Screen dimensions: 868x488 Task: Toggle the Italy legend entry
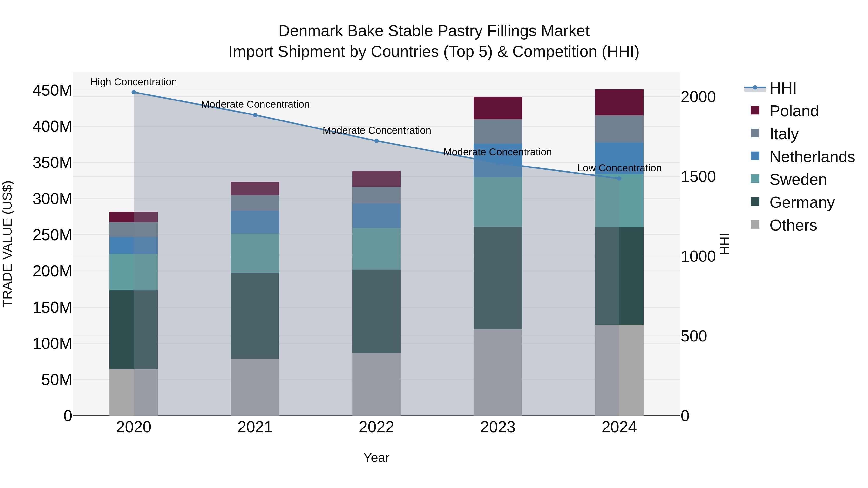pos(774,134)
